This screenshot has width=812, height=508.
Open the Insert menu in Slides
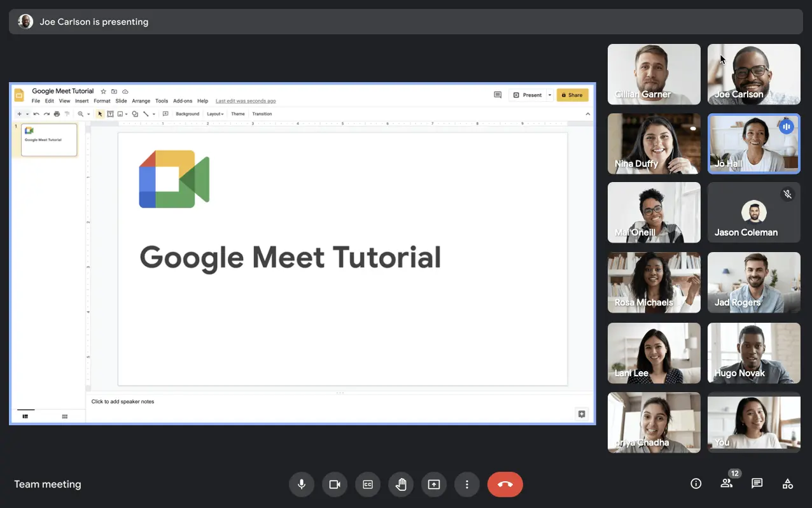tap(81, 101)
